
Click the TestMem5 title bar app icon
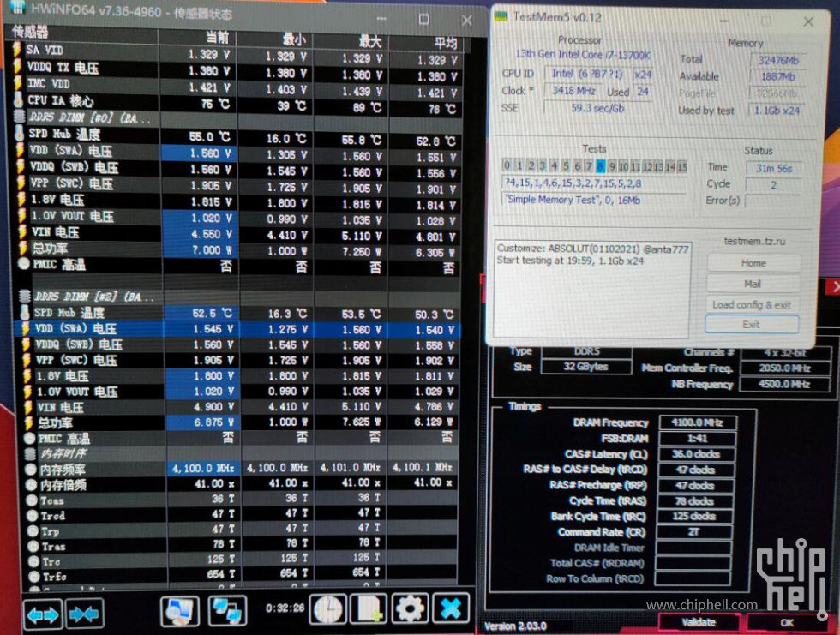[x=501, y=15]
